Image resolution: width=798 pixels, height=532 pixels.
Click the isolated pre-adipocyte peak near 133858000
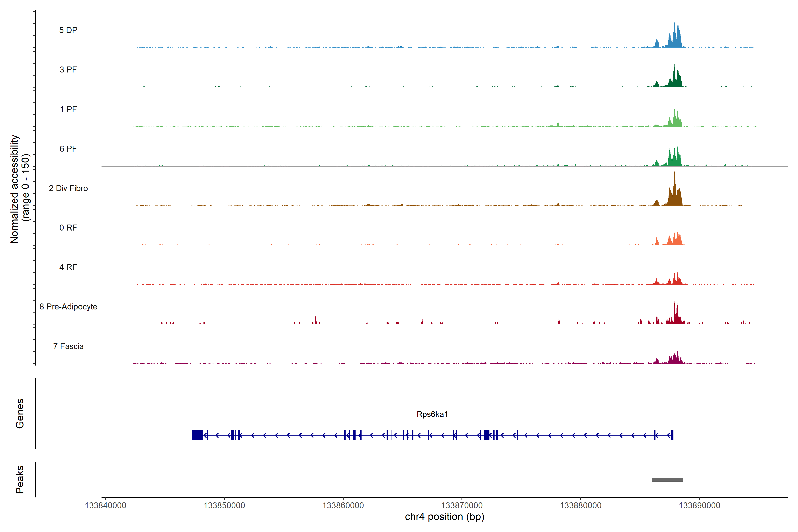pos(315,320)
